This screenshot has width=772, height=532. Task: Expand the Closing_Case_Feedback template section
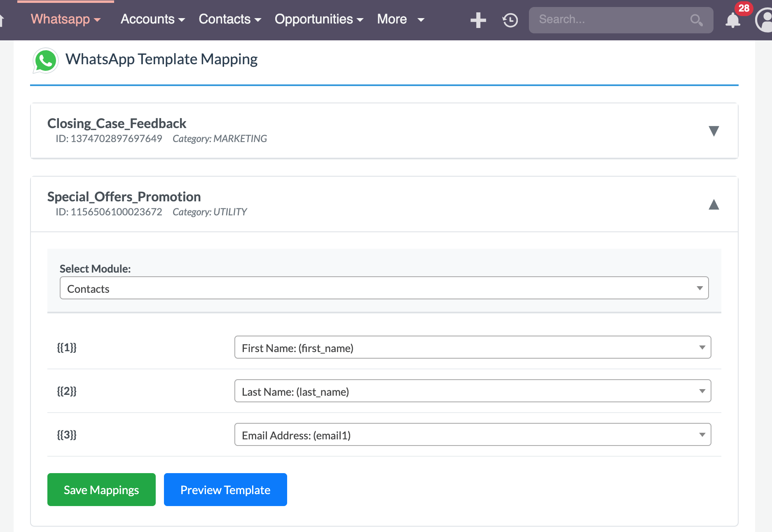(714, 131)
